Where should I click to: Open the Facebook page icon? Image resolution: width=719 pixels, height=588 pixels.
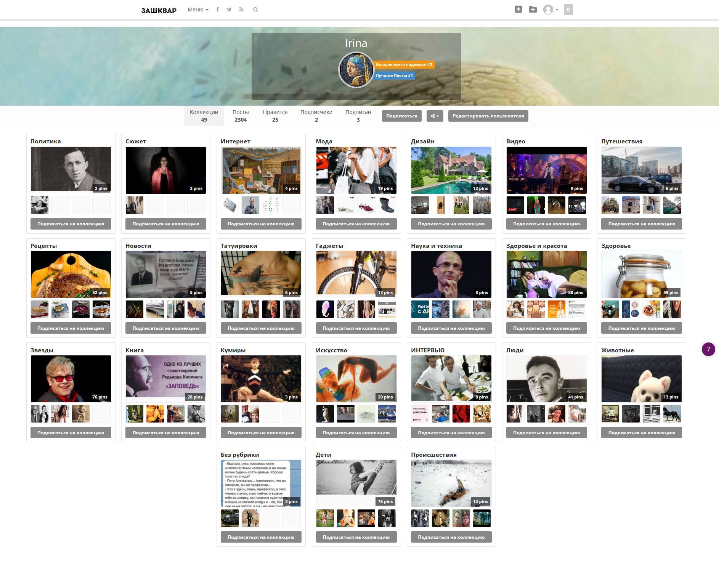[x=218, y=10]
